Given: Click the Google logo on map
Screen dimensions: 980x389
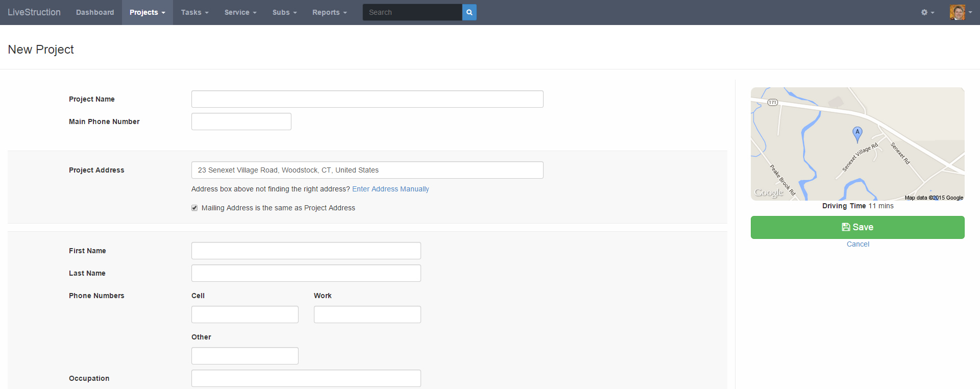Looking at the screenshot, I should click(x=769, y=192).
